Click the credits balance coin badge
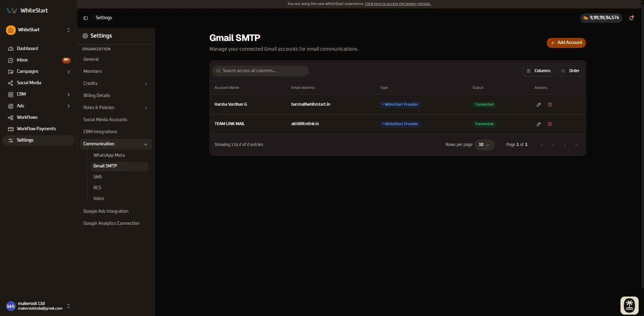The image size is (644, 316). point(601,18)
